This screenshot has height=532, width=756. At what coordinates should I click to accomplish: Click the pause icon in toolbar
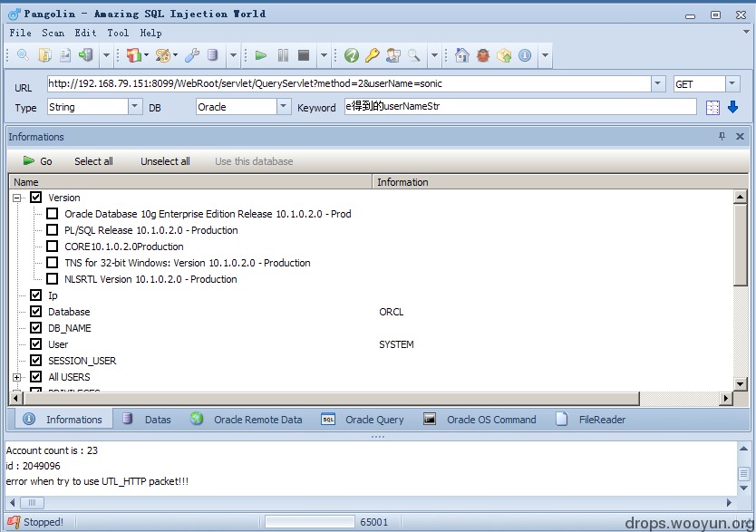[283, 55]
